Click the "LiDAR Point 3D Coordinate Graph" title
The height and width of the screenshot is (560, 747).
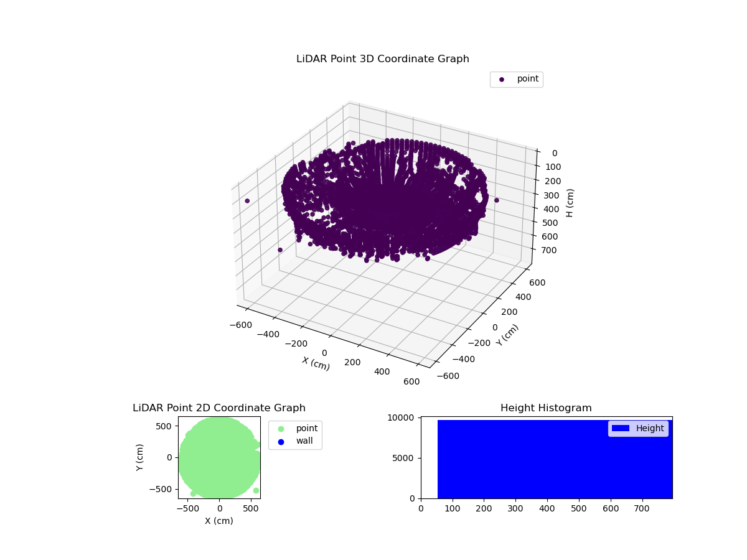(x=382, y=59)
